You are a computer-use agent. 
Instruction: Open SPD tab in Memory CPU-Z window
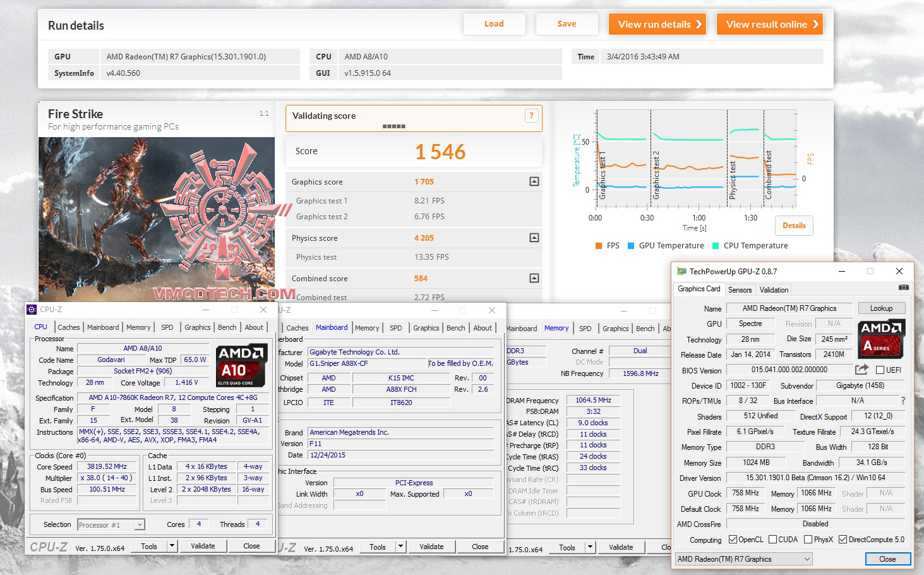(x=585, y=329)
